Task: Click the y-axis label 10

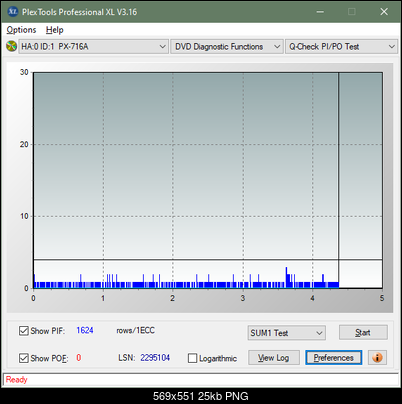Action: [24, 216]
